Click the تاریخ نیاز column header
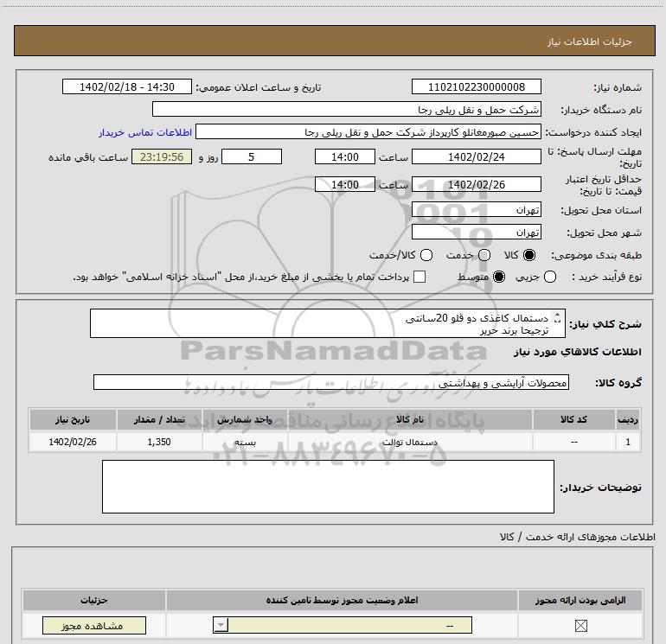666x644 pixels. pyautogui.click(x=73, y=419)
